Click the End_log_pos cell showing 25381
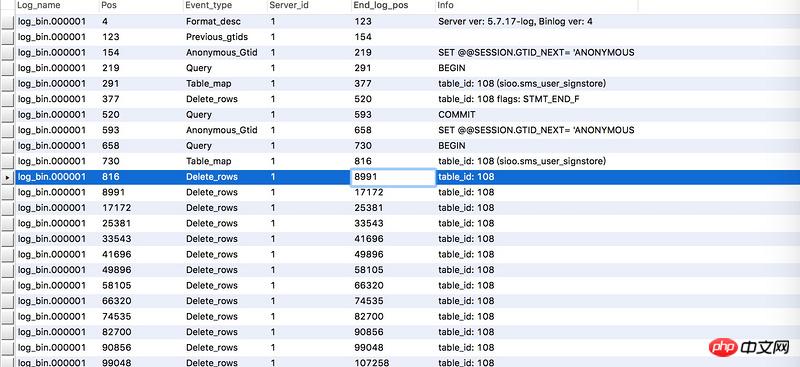The width and height of the screenshot is (800, 367). click(x=393, y=208)
